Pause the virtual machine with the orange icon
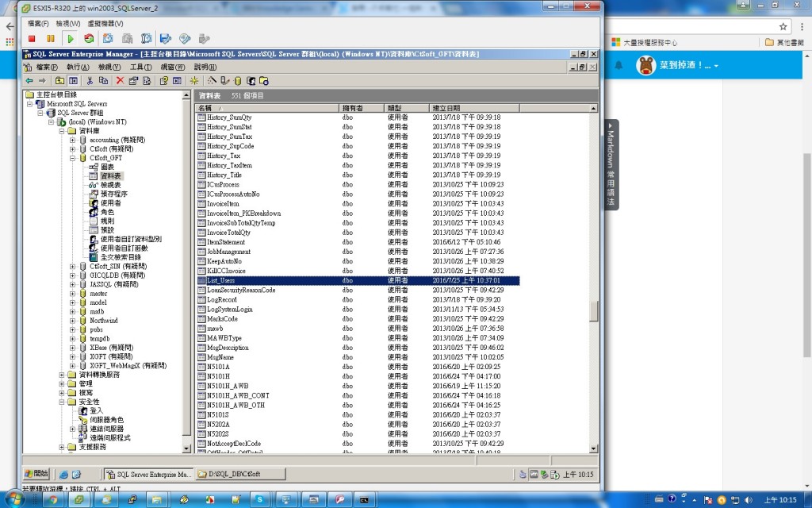The height and width of the screenshot is (508, 812). (x=51, y=39)
